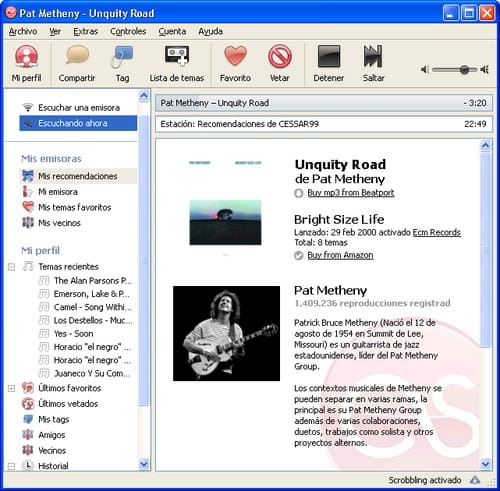500x491 pixels.
Task: Click the Bright Size Life album title
Action: 339,219
